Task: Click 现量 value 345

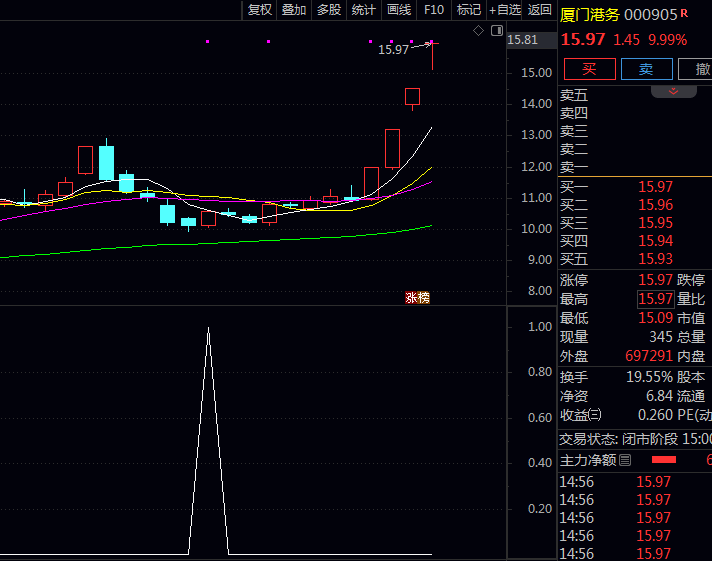Action: point(661,337)
